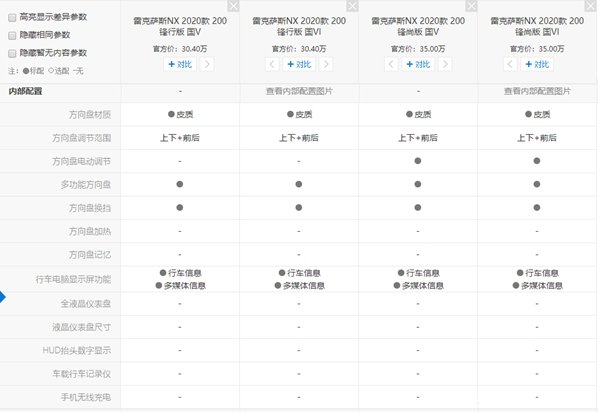Viewport: 600px width, 412px height.
Task: Shift the second car column left with its arrow
Action: [x=272, y=64]
